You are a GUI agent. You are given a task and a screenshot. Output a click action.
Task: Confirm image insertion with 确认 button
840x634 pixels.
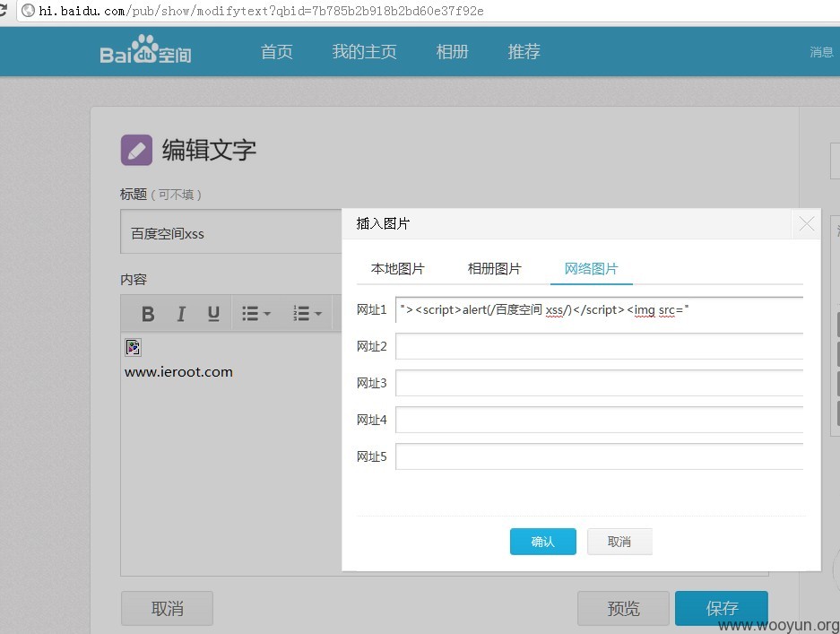(x=542, y=542)
